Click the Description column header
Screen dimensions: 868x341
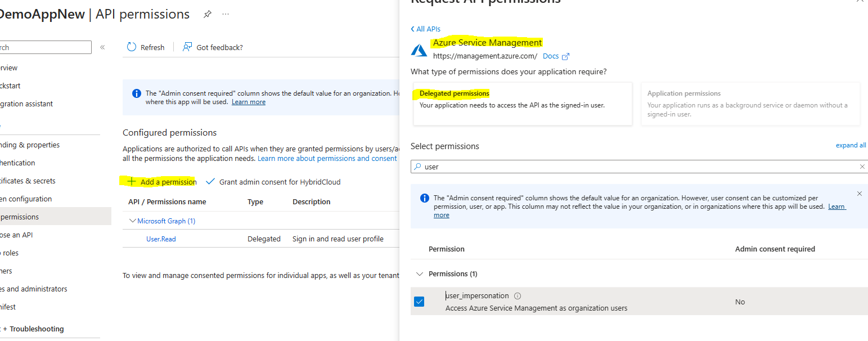tap(312, 202)
